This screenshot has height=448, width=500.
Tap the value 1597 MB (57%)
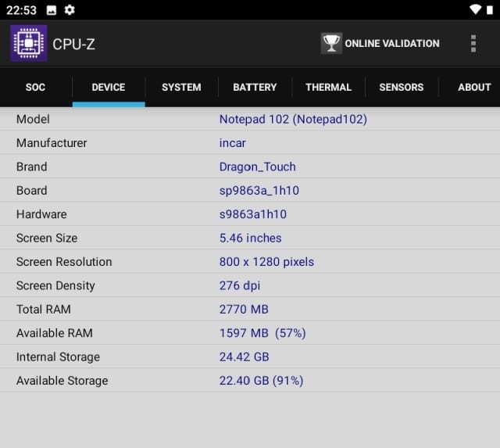[x=262, y=333]
